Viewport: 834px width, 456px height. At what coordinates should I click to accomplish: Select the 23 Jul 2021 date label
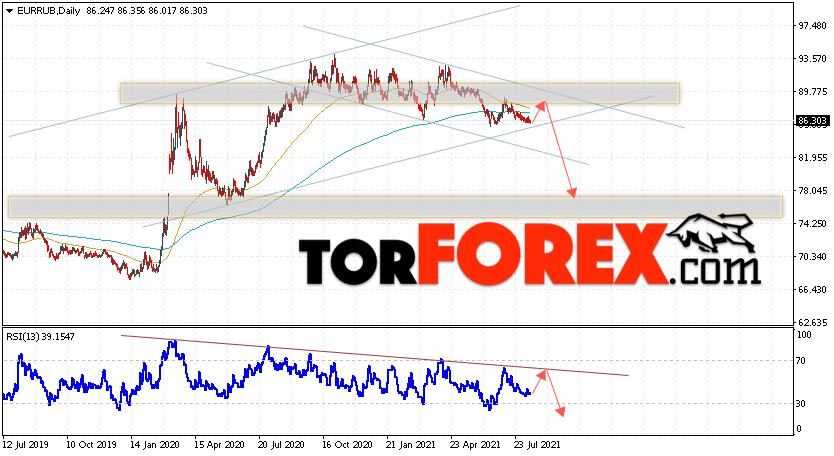click(x=537, y=444)
